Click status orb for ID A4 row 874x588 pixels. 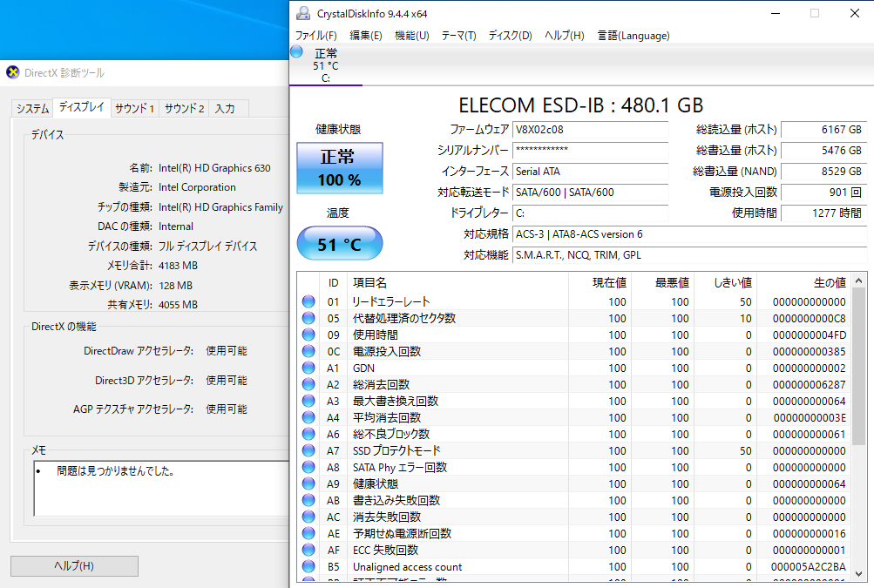(x=308, y=417)
